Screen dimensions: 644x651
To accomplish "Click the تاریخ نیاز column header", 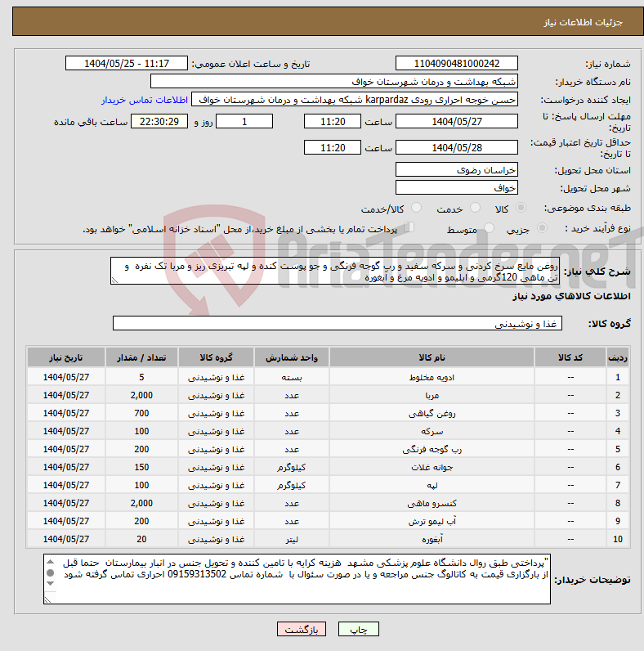I will (66, 357).
